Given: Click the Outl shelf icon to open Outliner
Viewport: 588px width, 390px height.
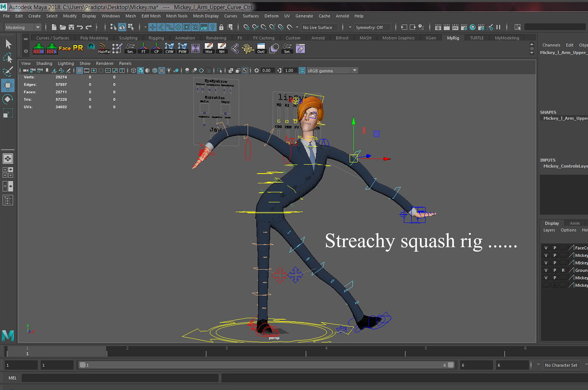Looking at the screenshot, I should coord(260,48).
